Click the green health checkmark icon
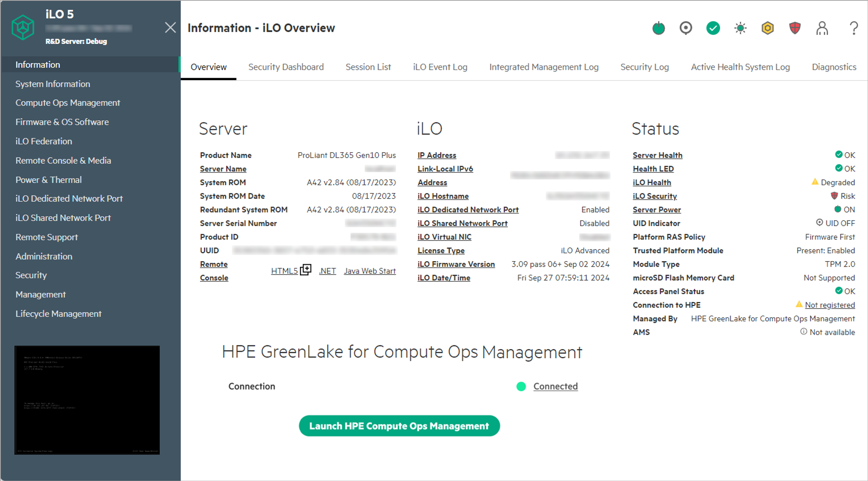868x481 pixels. 713,28
